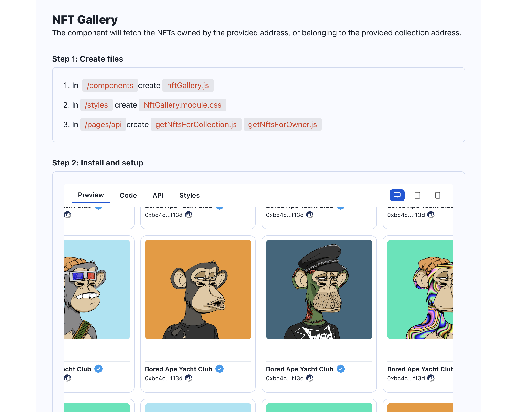Click the nftGallery.js filename
The width and height of the screenshot is (532, 412).
pyautogui.click(x=188, y=85)
